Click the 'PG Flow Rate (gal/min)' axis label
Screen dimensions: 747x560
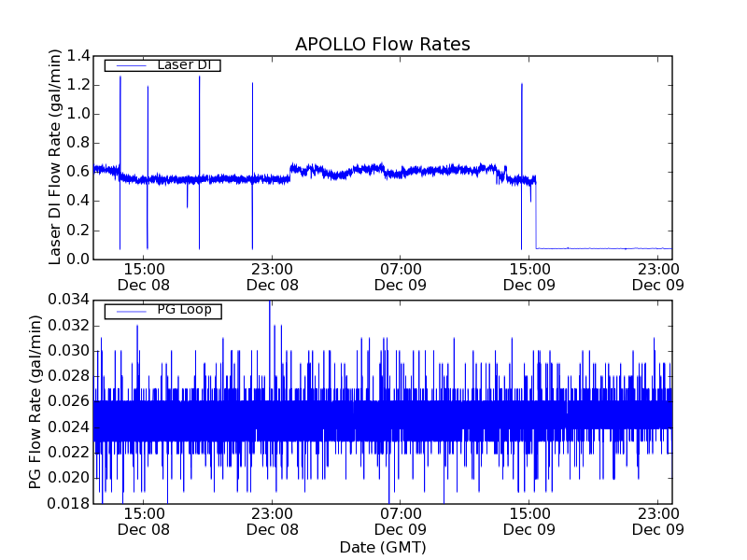coord(35,401)
